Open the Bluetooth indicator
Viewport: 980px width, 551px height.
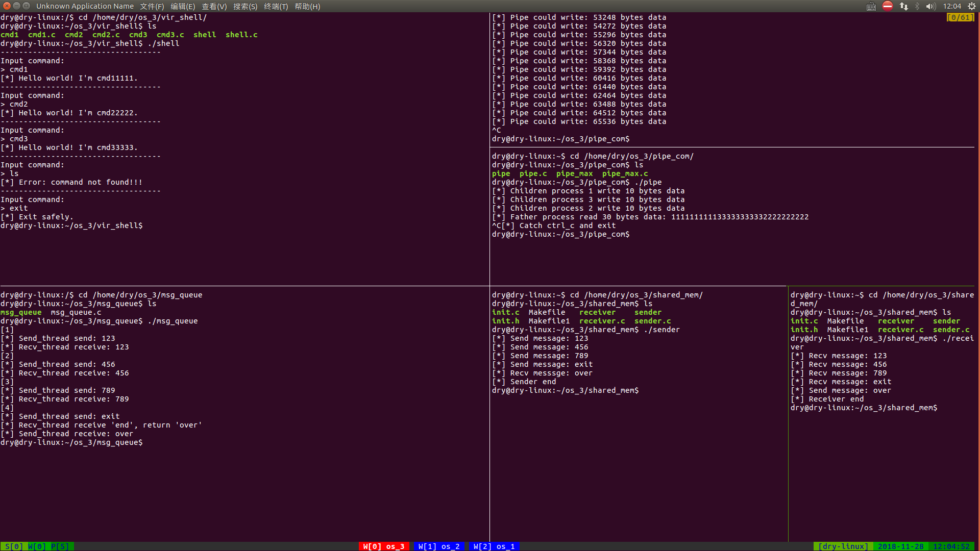tap(917, 6)
